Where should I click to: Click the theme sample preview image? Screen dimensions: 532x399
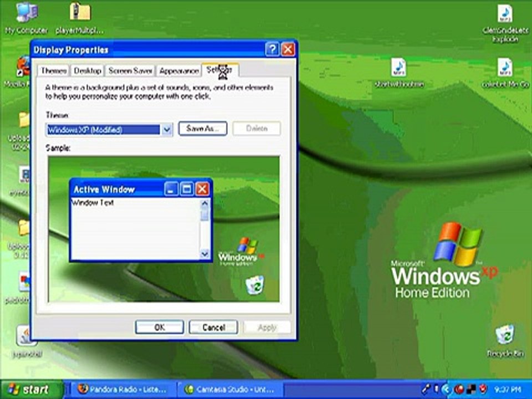click(163, 229)
